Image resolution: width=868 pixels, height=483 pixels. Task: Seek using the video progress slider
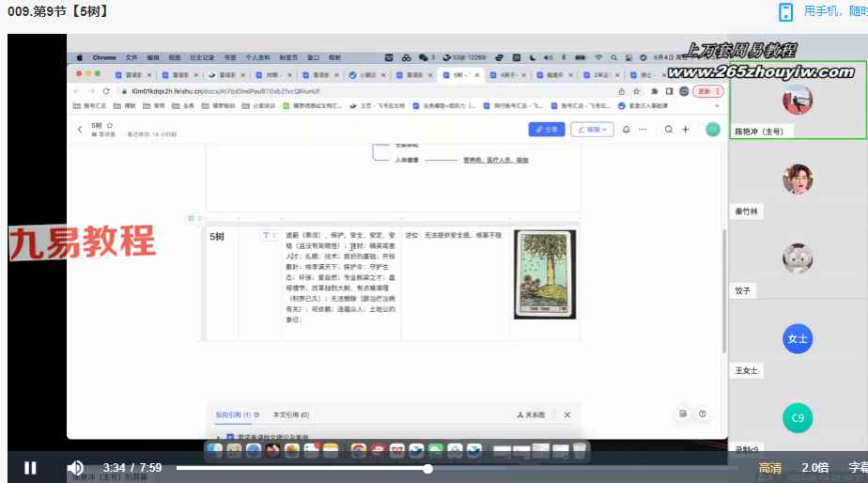tap(457, 469)
